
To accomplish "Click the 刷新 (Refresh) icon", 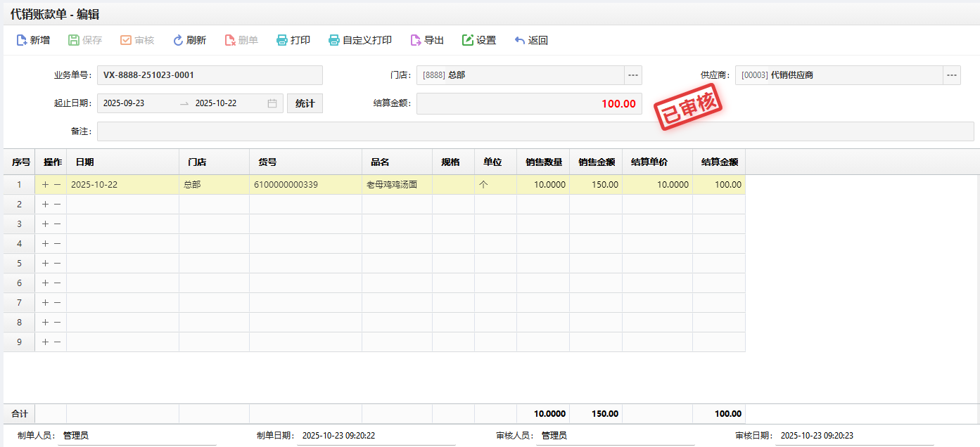I will 179,41.
